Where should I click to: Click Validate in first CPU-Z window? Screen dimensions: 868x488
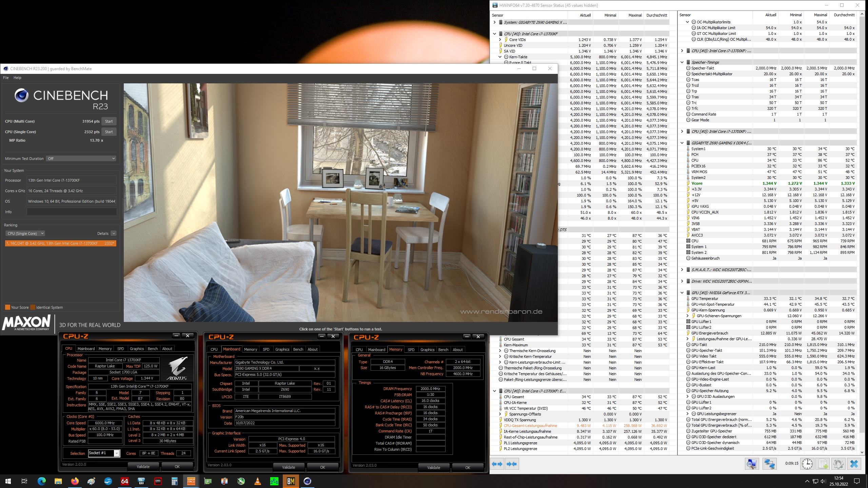point(143,467)
